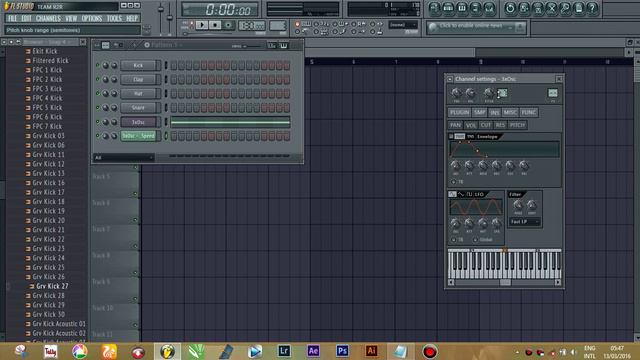Open the '(none)' snap dropdown in the top panel
Image resolution: width=640 pixels, height=360 pixels.
click(x=403, y=25)
